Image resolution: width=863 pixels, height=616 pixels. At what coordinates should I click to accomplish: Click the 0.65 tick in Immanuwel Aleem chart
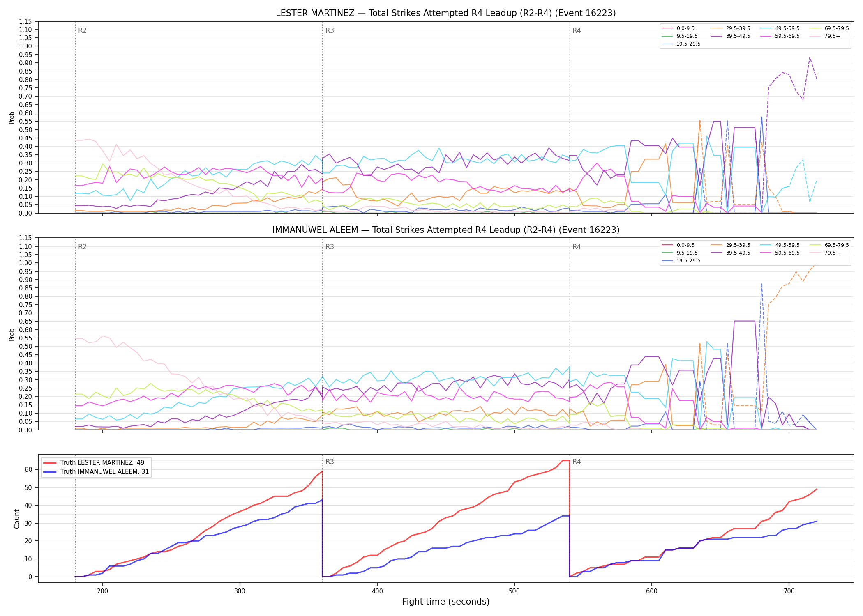[26, 322]
